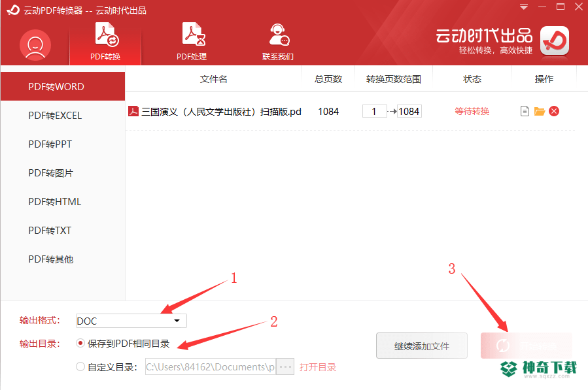Maximize the converter window
The image size is (588, 390).
[x=561, y=7]
